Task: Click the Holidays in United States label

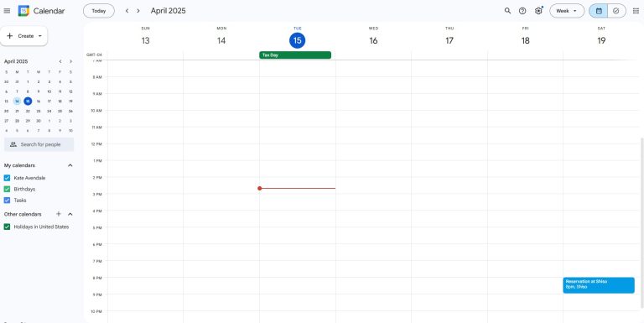Action: tap(41, 227)
